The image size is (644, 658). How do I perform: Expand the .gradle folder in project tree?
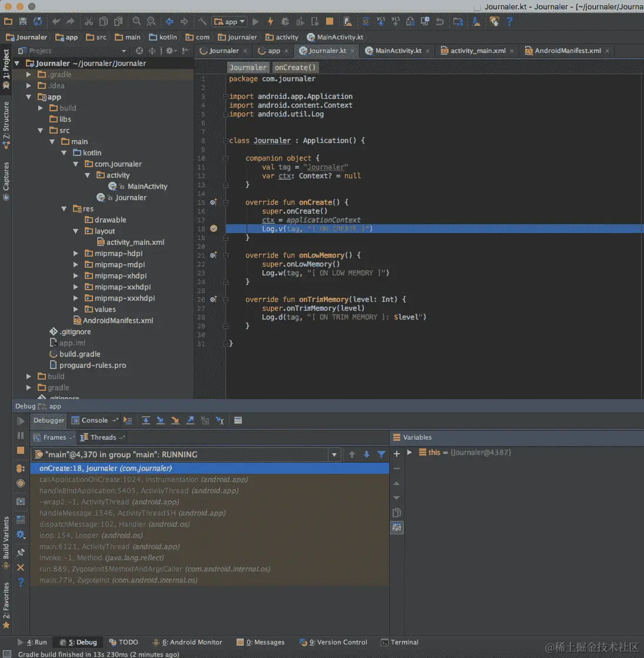tap(28, 74)
